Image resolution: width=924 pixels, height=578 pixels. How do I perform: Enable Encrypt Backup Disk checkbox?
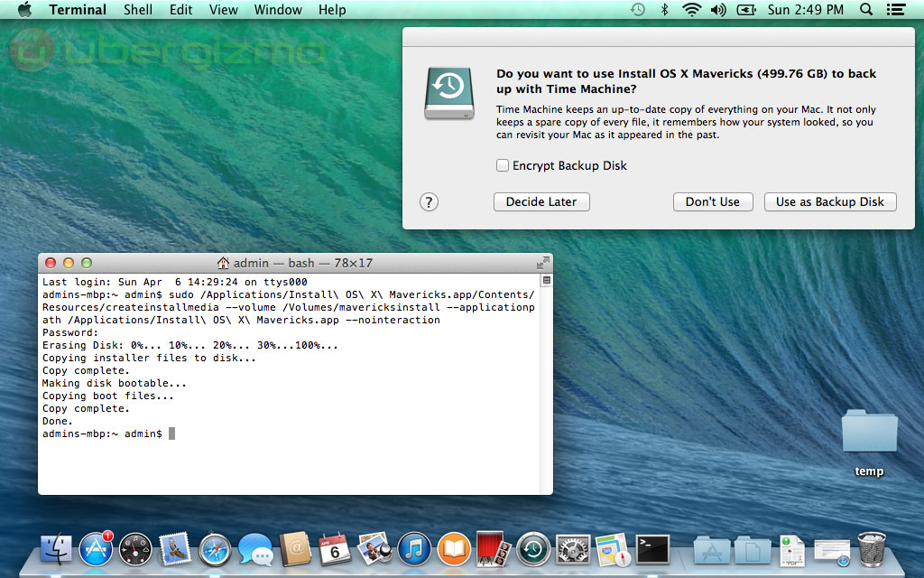click(502, 165)
